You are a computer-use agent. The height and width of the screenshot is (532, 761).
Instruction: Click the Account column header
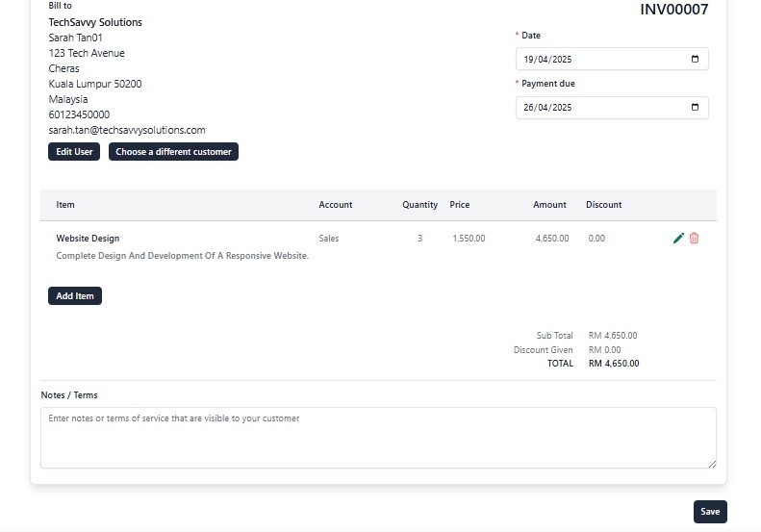click(x=336, y=204)
